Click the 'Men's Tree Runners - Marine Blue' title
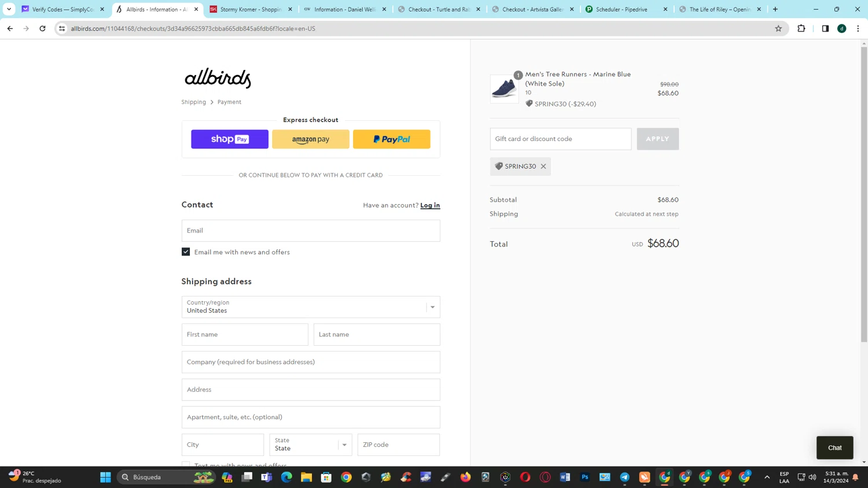The width and height of the screenshot is (868, 488). click(x=578, y=79)
